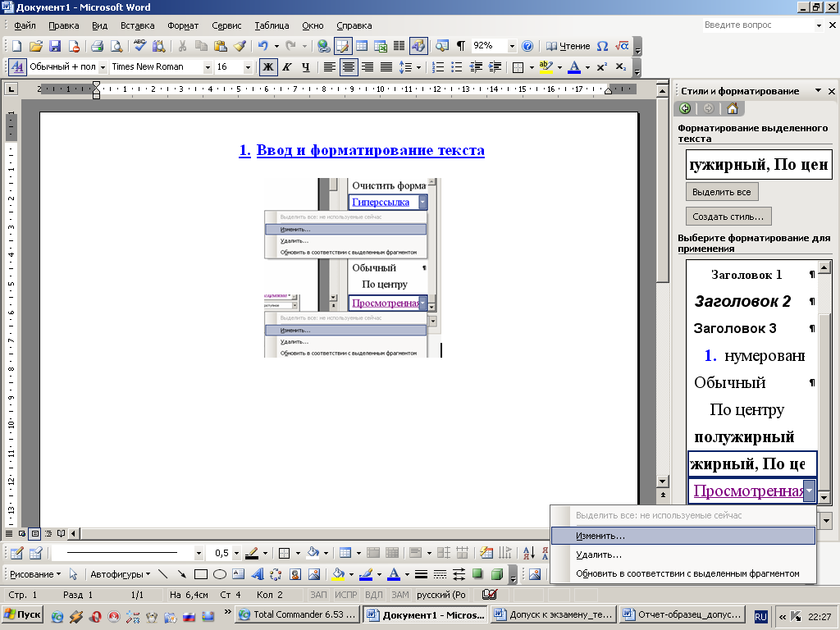The height and width of the screenshot is (630, 840).
Task: Open the Пуск start button
Action: pos(22,615)
